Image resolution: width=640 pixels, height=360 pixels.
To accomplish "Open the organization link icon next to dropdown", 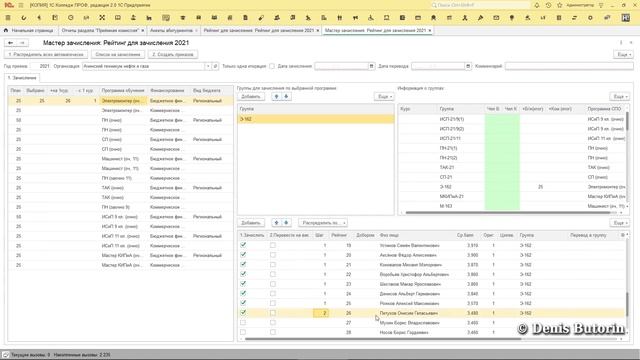I will [215, 66].
